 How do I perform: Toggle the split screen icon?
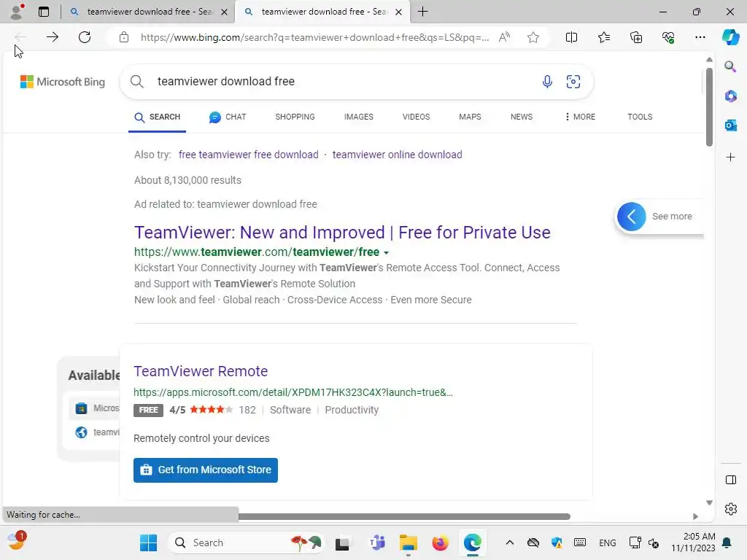pyautogui.click(x=571, y=37)
